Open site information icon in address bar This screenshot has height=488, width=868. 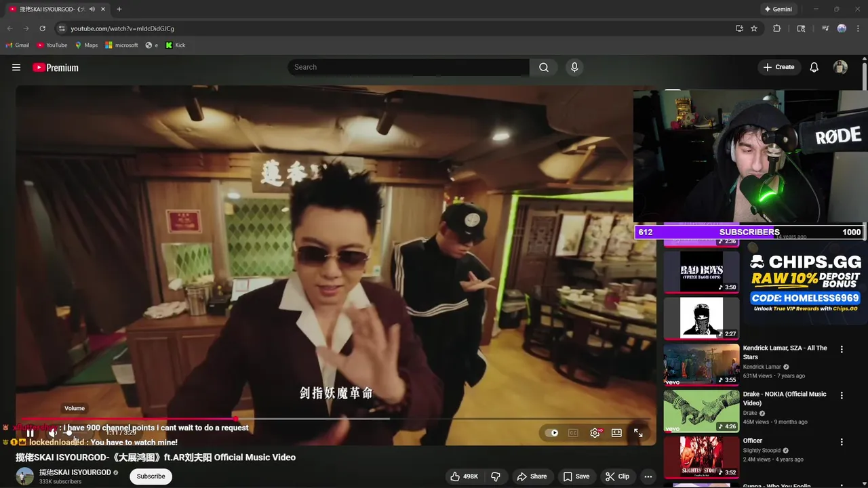(62, 28)
